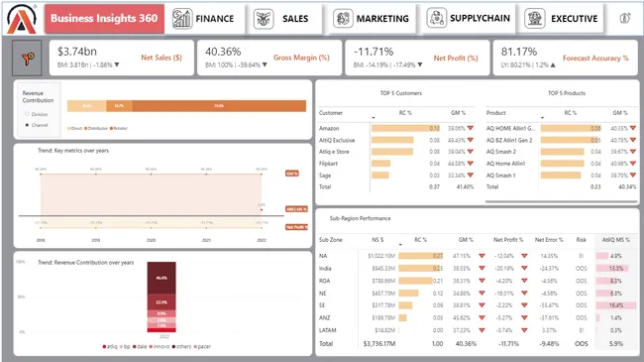The width and height of the screenshot is (644, 362).
Task: Click the ANZ sub zone row
Action: pos(478,318)
